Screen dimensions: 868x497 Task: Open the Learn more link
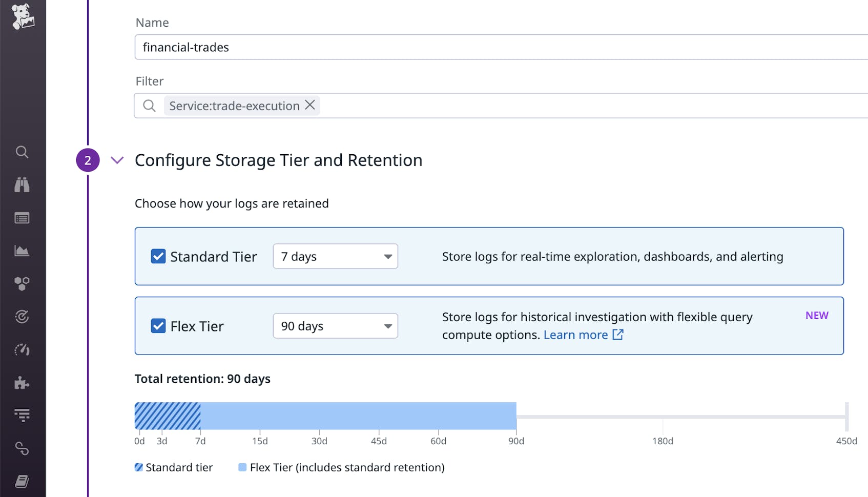(576, 335)
